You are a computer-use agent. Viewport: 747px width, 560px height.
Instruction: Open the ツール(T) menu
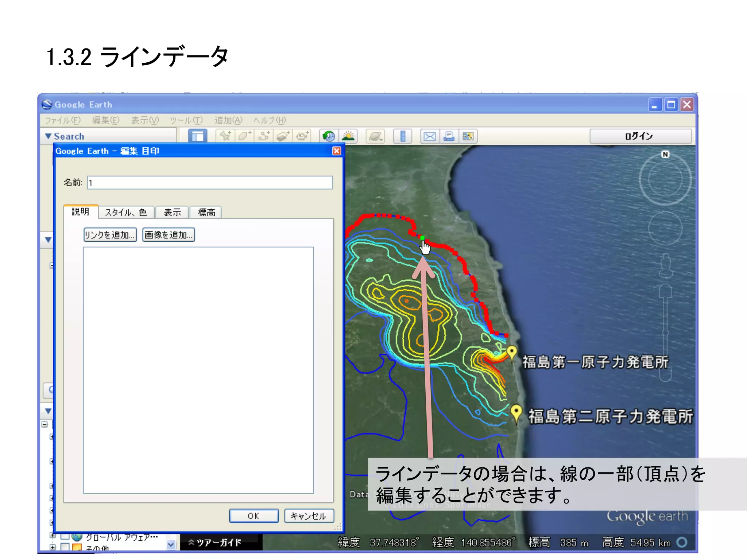click(186, 120)
